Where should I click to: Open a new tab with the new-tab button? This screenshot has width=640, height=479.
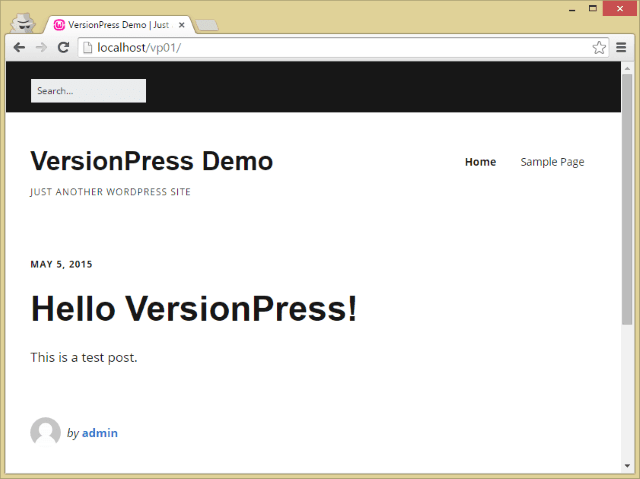tap(207, 25)
